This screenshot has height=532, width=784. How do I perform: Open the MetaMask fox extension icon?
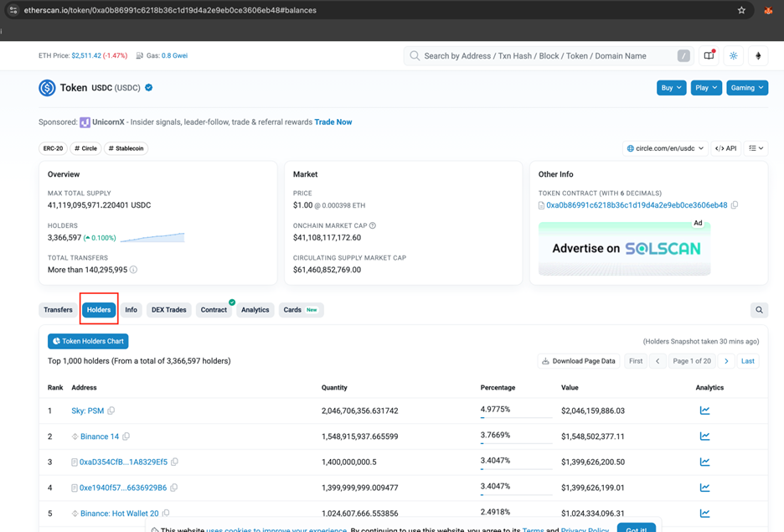tap(768, 10)
